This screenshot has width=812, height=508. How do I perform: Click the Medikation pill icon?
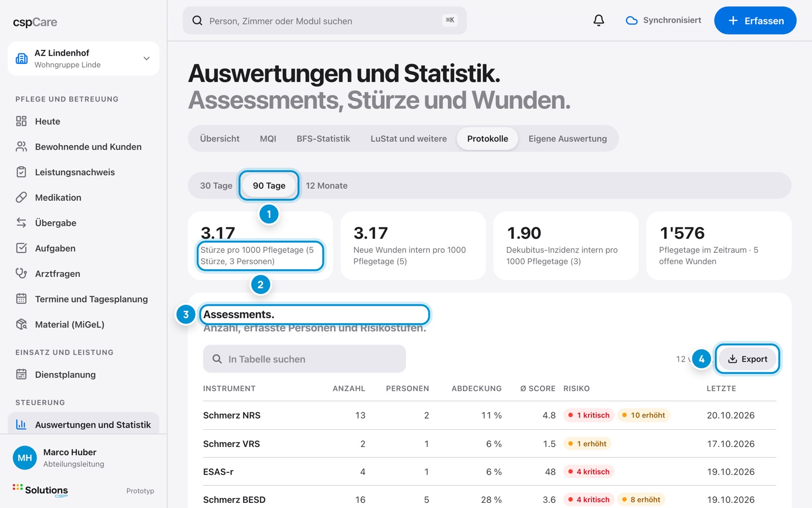pyautogui.click(x=21, y=197)
